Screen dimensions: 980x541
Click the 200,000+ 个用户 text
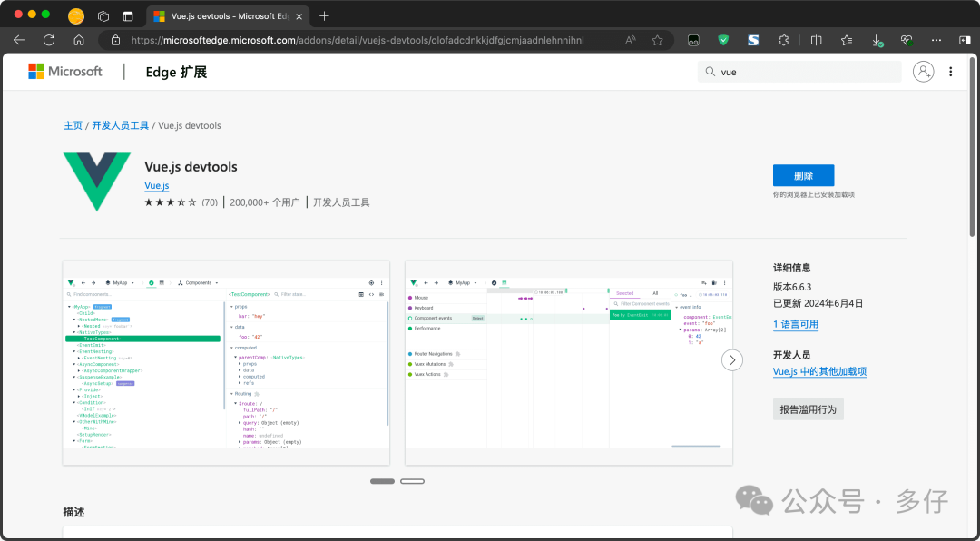point(264,202)
